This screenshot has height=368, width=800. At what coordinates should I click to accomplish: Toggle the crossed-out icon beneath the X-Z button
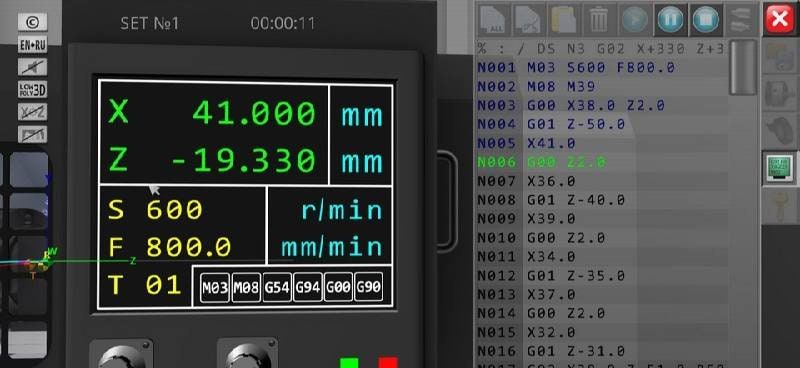(x=33, y=134)
